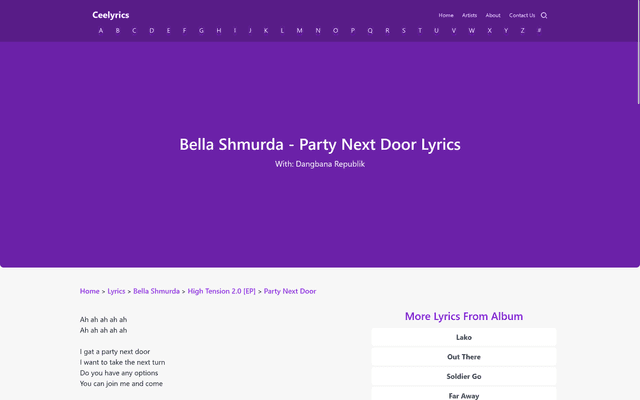Browse artists starting with letter F

point(184,31)
